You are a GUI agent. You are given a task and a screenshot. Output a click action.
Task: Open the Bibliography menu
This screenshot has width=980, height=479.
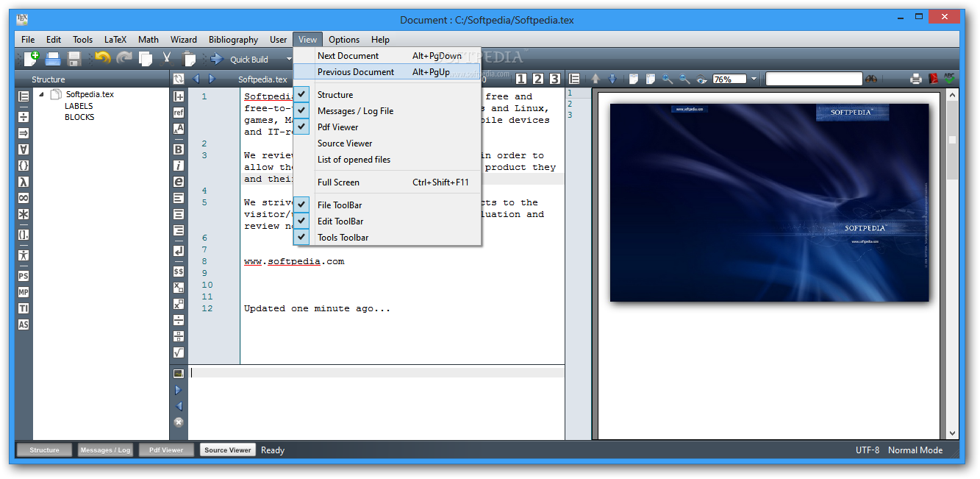tap(233, 40)
